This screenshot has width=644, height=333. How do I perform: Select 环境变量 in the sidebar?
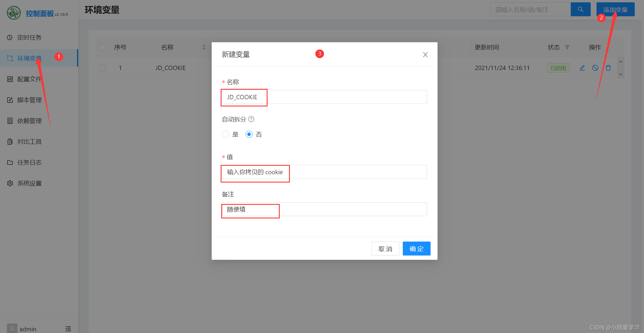coord(39,58)
